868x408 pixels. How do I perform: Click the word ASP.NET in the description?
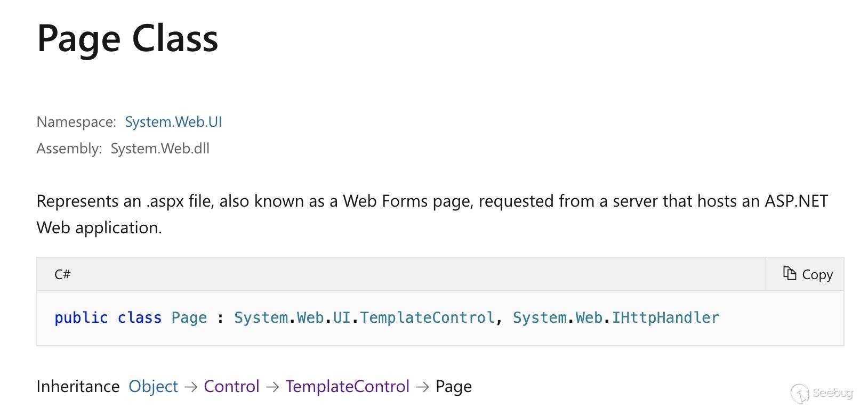pos(796,201)
